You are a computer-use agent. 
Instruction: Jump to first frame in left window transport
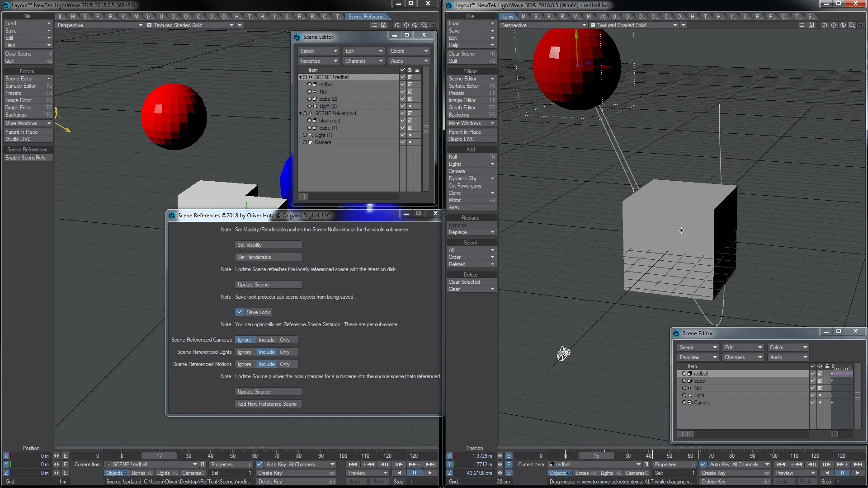pos(353,465)
